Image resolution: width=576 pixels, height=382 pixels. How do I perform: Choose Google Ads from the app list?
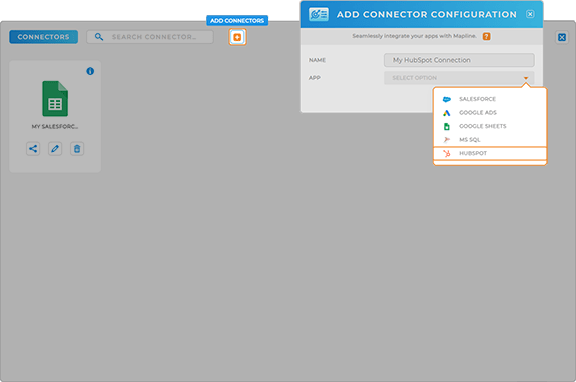tap(490, 113)
